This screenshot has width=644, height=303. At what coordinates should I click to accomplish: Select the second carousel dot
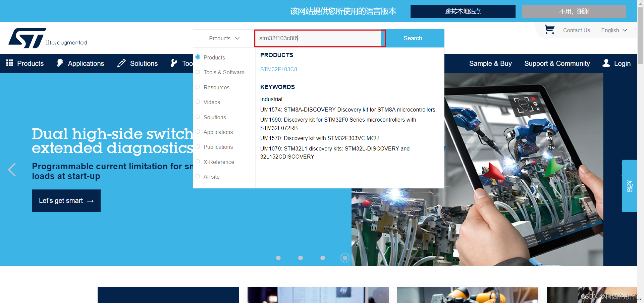[x=301, y=258]
